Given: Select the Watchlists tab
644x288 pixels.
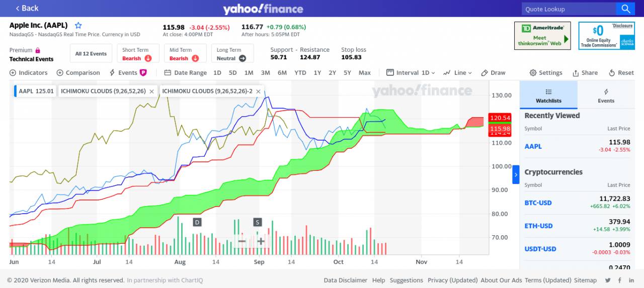Looking at the screenshot, I should [x=548, y=95].
